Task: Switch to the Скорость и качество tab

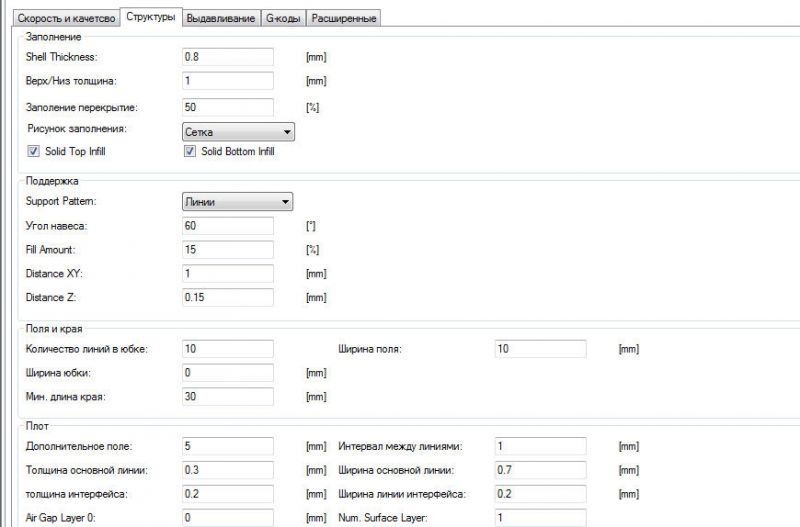Action: point(60,18)
